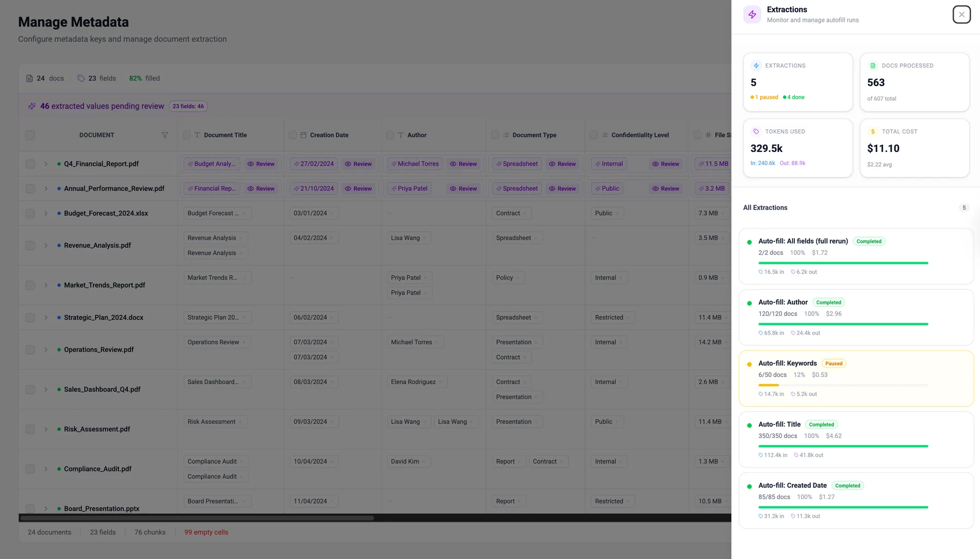Expand the Compliance_Audit.pdf row
Image resolution: width=980 pixels, height=559 pixels.
point(46,469)
